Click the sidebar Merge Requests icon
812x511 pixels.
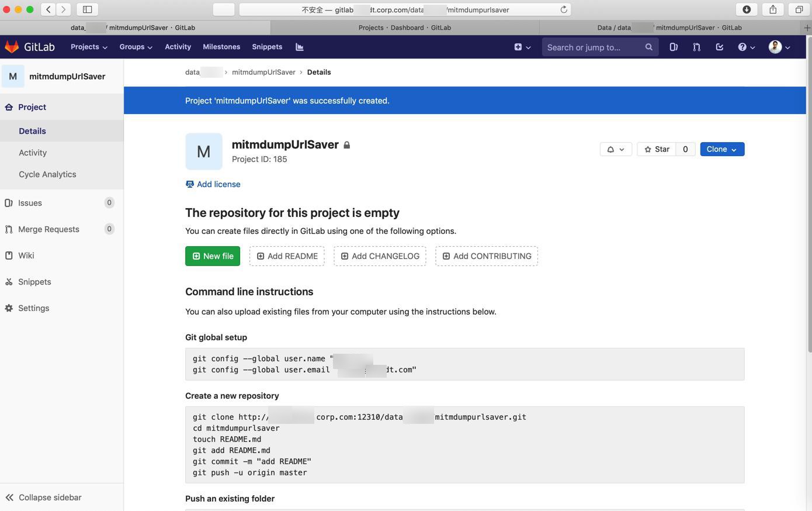pos(9,229)
